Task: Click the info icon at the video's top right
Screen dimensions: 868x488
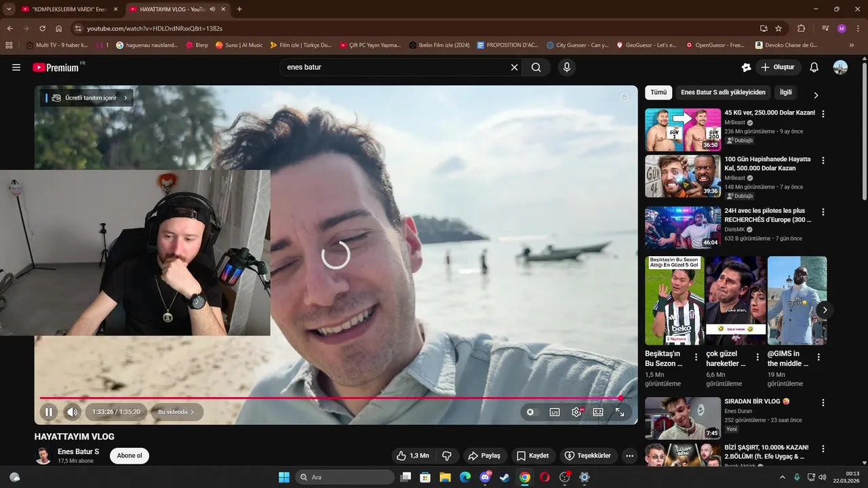Action: pos(624,97)
